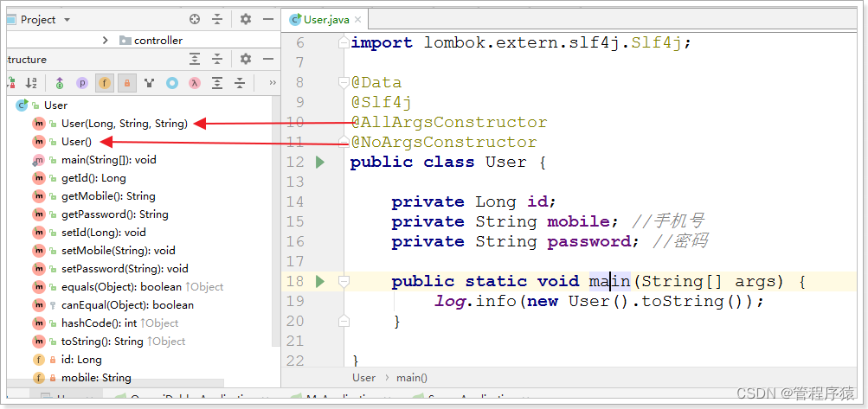Select the User class node in Structure tree
Image resolution: width=868 pixels, height=409 pixels.
(55, 105)
